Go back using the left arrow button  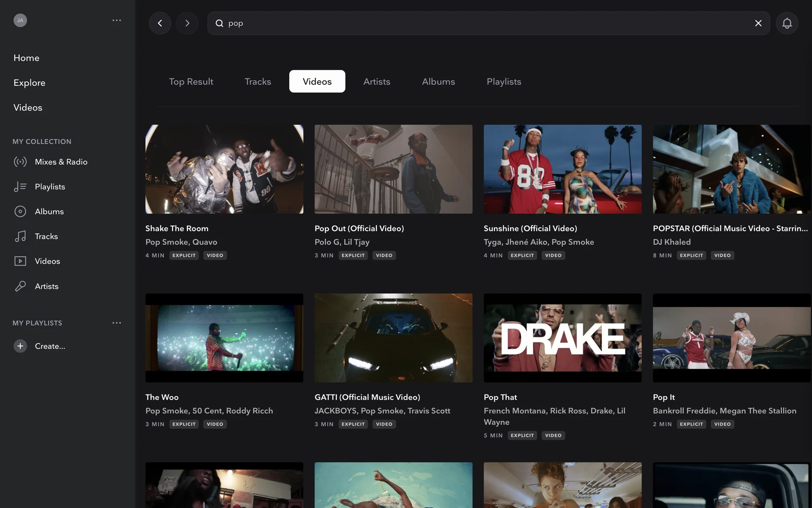tap(160, 23)
